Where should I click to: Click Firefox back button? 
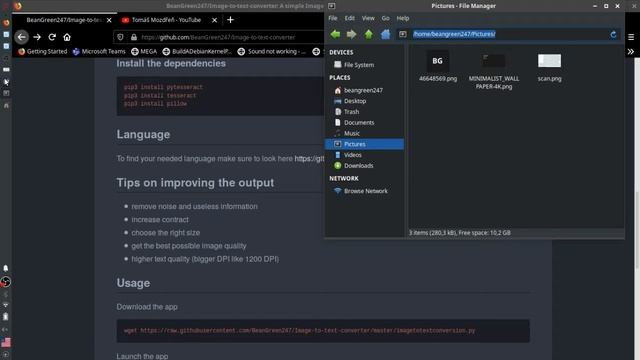pos(22,37)
